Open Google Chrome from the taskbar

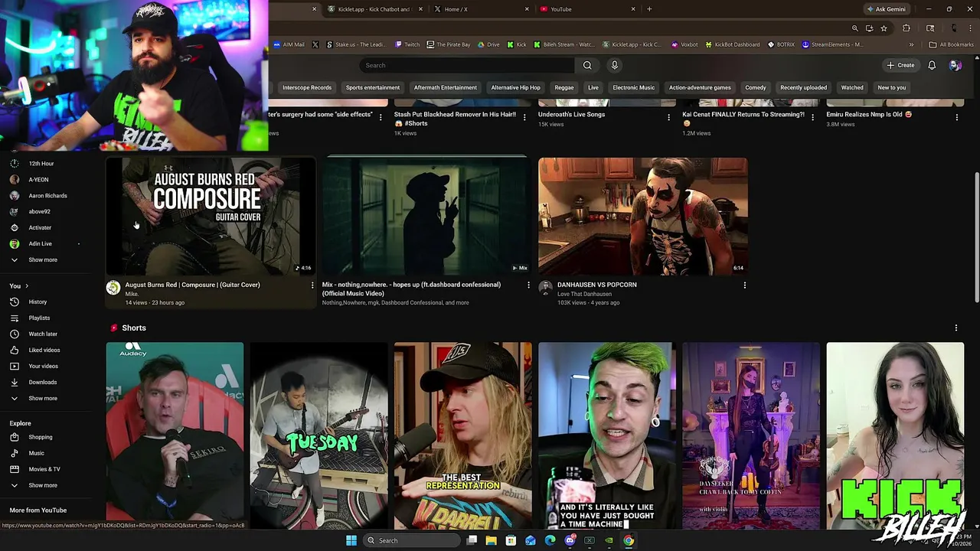pyautogui.click(x=629, y=540)
